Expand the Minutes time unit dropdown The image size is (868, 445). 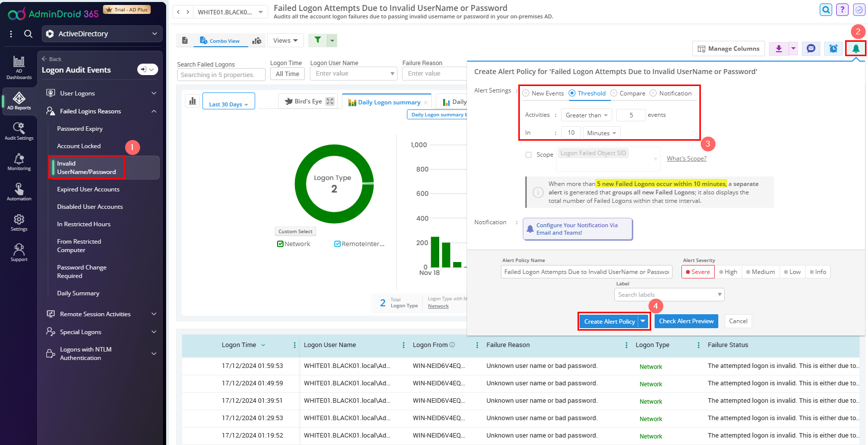point(601,133)
